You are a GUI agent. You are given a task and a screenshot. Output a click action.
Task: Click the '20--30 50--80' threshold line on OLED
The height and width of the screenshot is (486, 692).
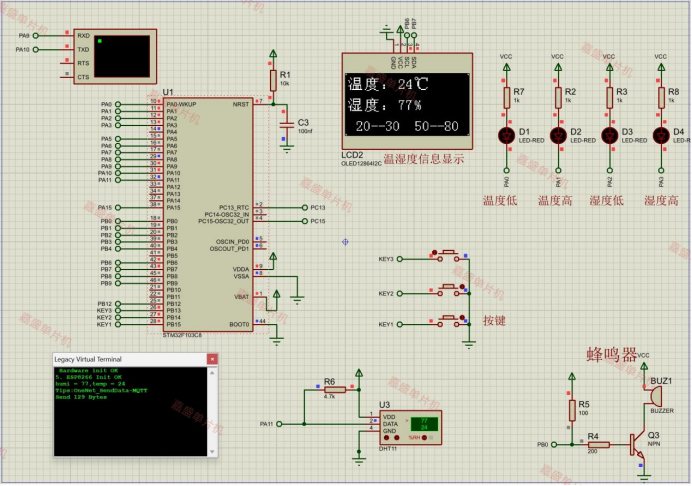coord(407,126)
